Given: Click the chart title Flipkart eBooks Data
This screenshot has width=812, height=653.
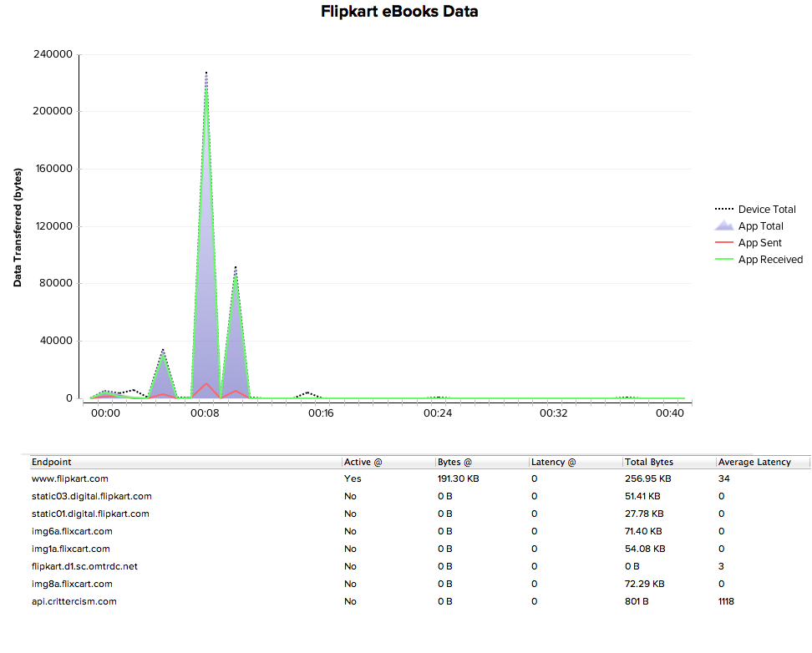Looking at the screenshot, I should 399,12.
